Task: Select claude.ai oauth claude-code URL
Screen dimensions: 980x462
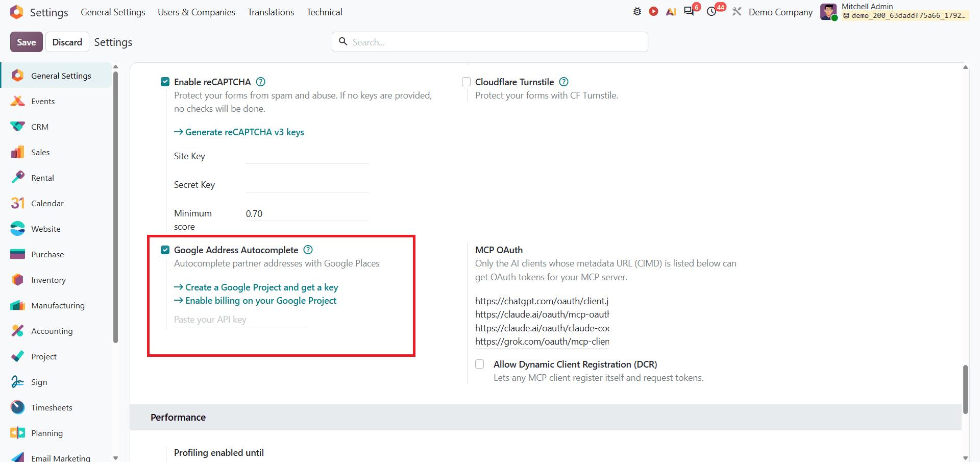Action: [542, 328]
